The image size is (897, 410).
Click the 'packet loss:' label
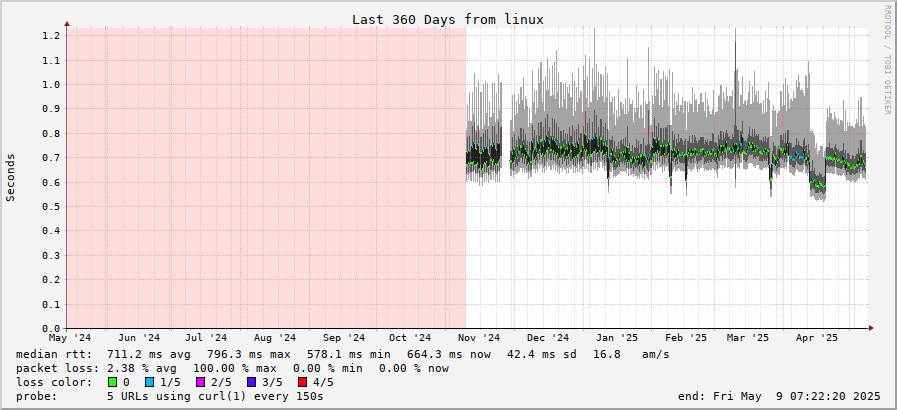pyautogui.click(x=57, y=368)
